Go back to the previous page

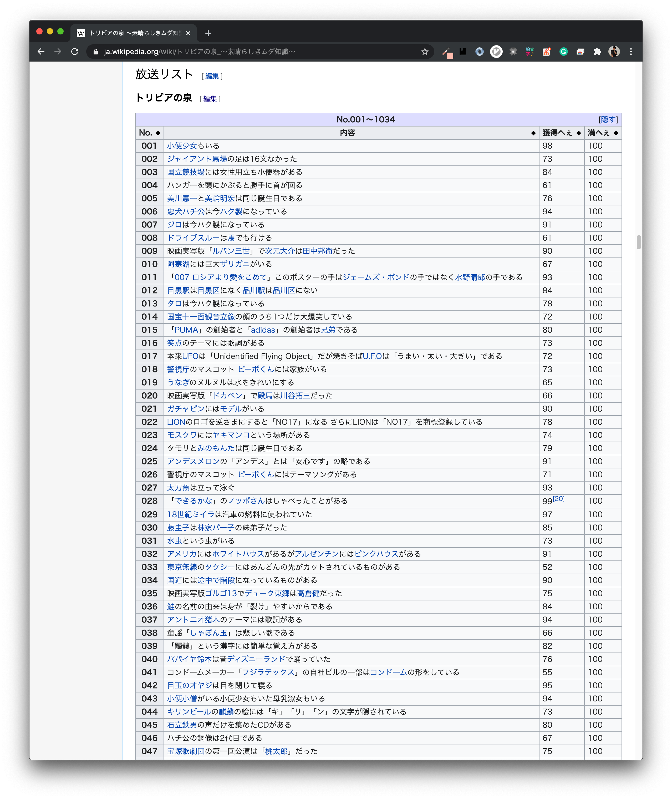coord(41,52)
